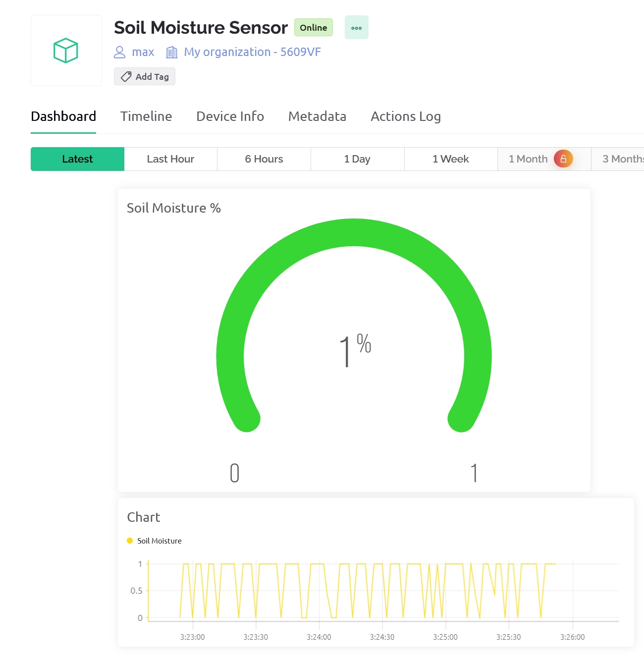Open the three-dots device actions menu
This screenshot has height=660, width=644.
[x=357, y=28]
